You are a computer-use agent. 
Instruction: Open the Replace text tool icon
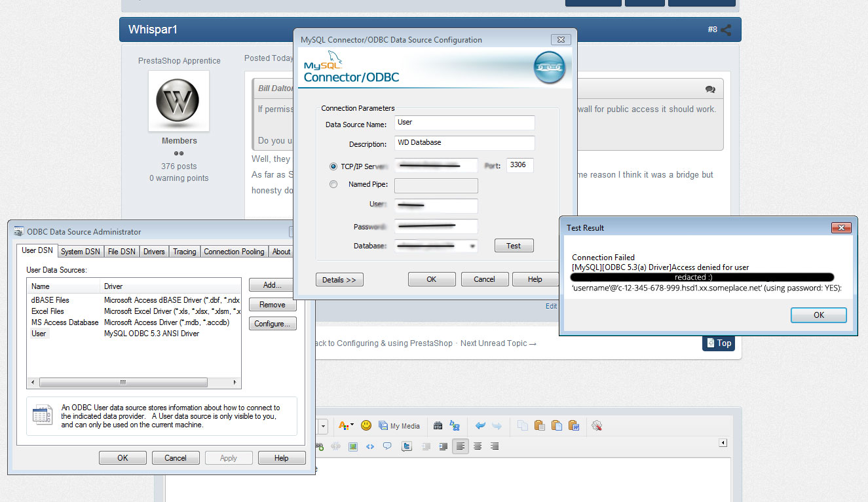click(x=455, y=426)
